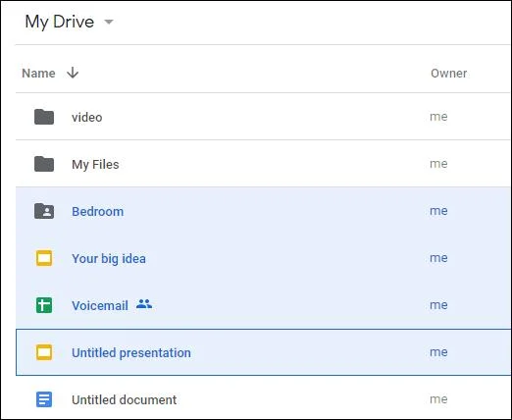Screen dimensions: 512x420
Task: Select the video folder name
Action: (87, 117)
